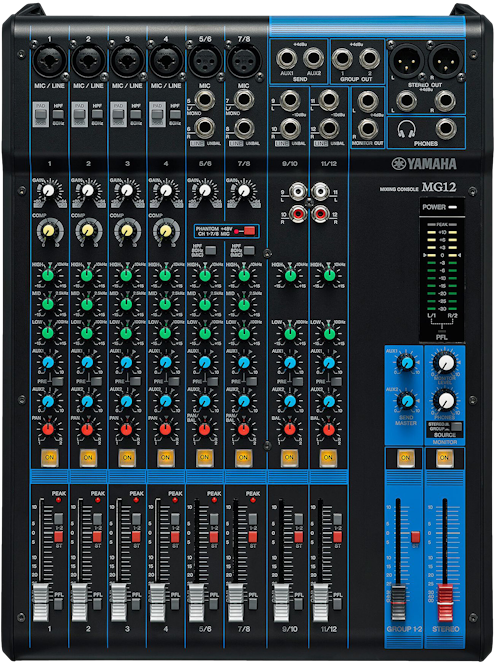Viewport: 496px width, 664px height.
Task: Adjust the GAIN knob on channel 7/8
Action: point(244,191)
